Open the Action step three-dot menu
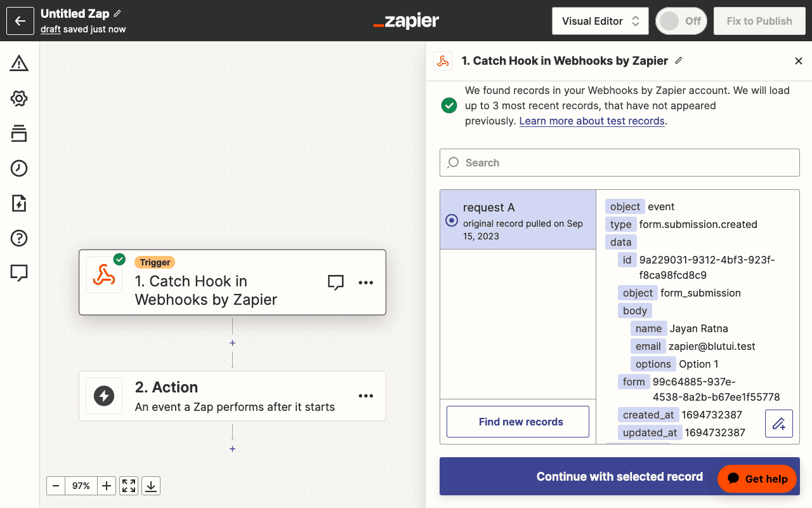Screen dimensions: 812x508 pos(366,396)
